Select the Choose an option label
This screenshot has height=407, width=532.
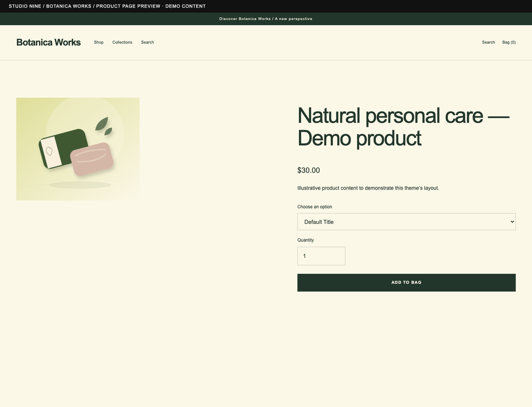315,207
